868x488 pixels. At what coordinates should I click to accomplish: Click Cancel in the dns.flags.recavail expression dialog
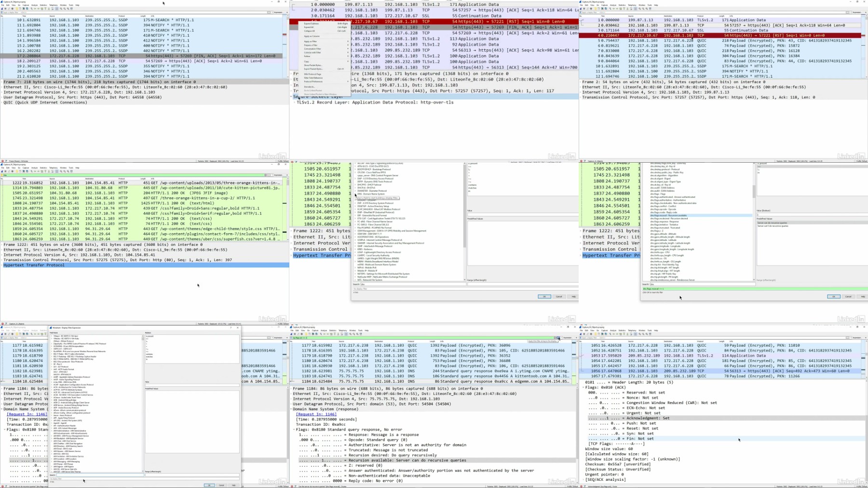coord(848,296)
